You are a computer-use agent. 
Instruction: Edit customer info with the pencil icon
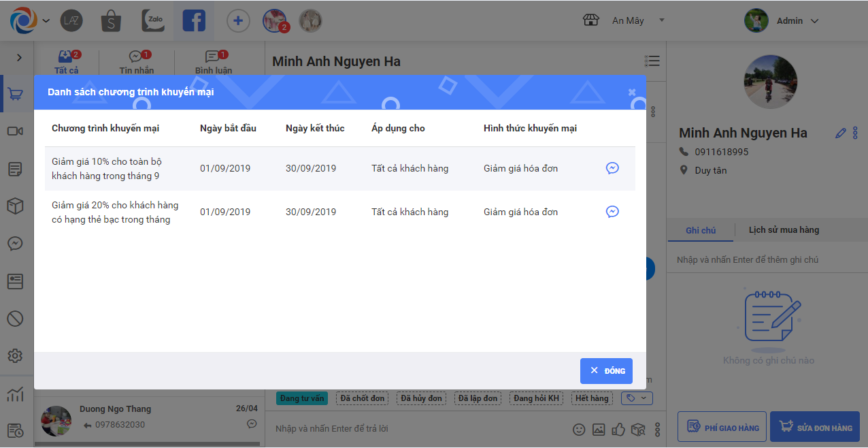coord(841,133)
